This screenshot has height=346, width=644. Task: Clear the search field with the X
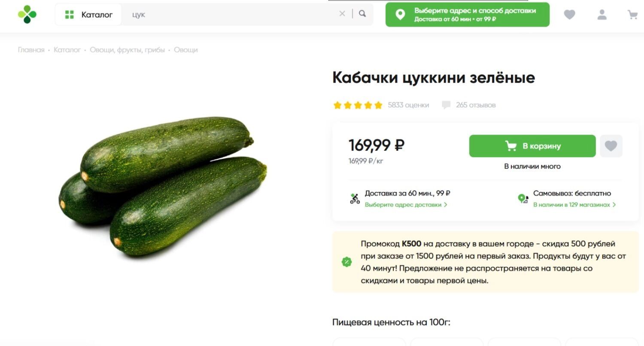tap(342, 14)
